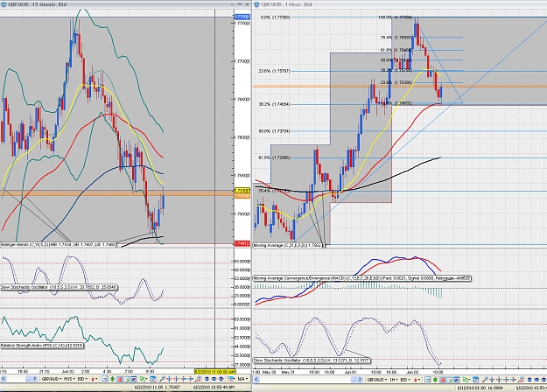Click icon just before N/A dropdown in 15-Minute toolbar

(x=231, y=379)
